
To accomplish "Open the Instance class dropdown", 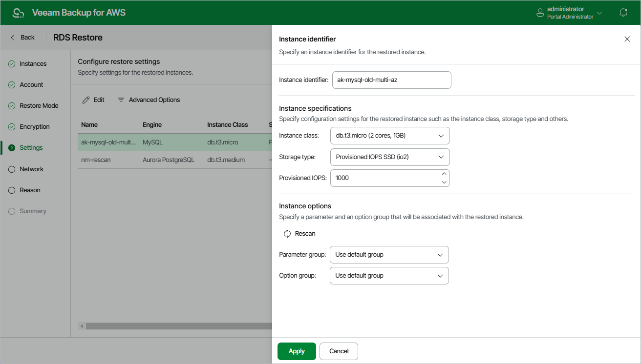I will [x=390, y=136].
